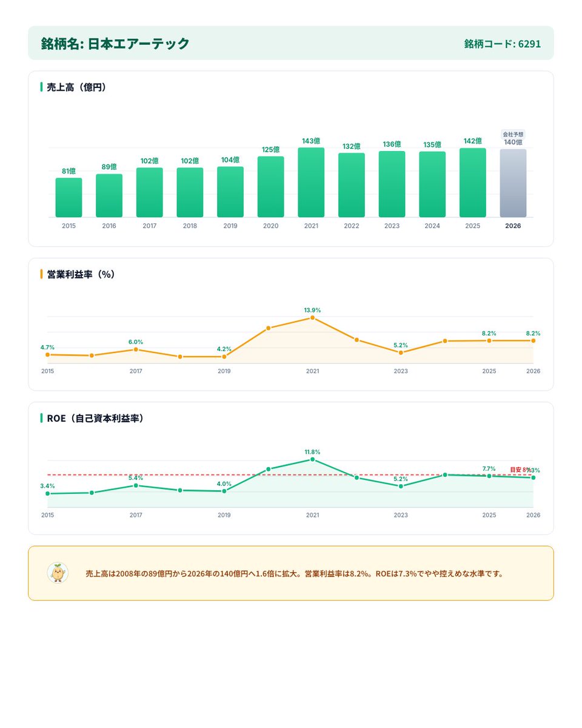Click the 140億 forecast value label
This screenshot has width=582, height=728.
[x=513, y=142]
